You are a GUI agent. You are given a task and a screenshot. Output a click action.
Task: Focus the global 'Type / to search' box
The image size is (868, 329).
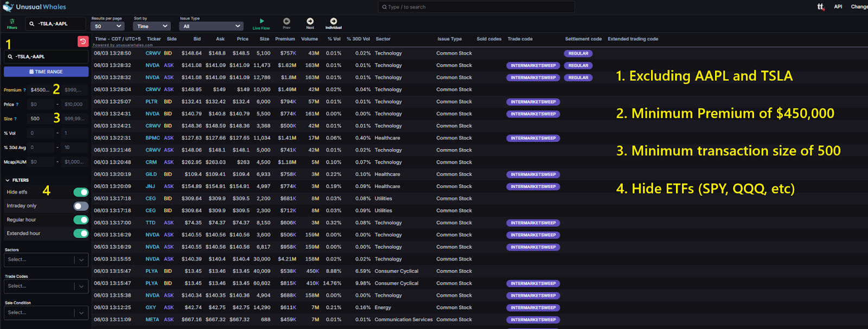[x=476, y=7]
